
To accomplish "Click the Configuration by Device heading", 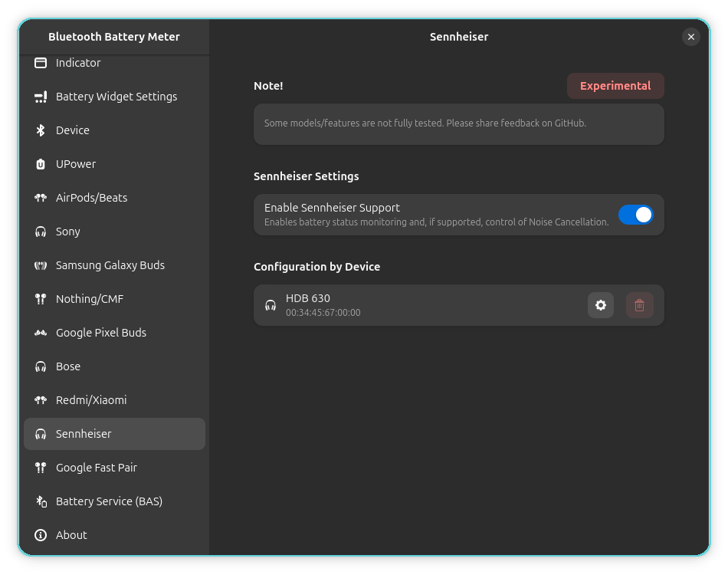I will (x=316, y=267).
